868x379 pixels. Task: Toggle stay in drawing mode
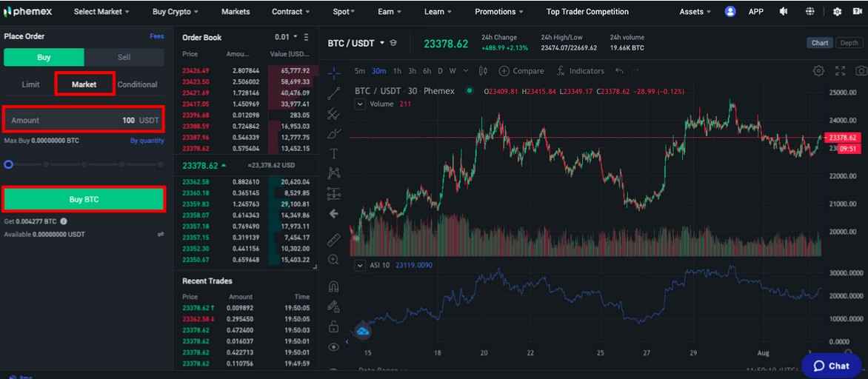pyautogui.click(x=334, y=306)
